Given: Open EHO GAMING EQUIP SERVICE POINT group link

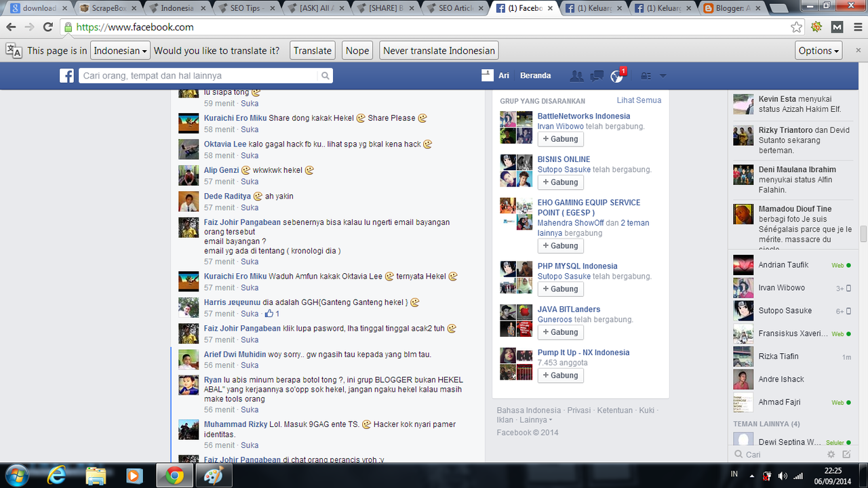Looking at the screenshot, I should point(589,207).
